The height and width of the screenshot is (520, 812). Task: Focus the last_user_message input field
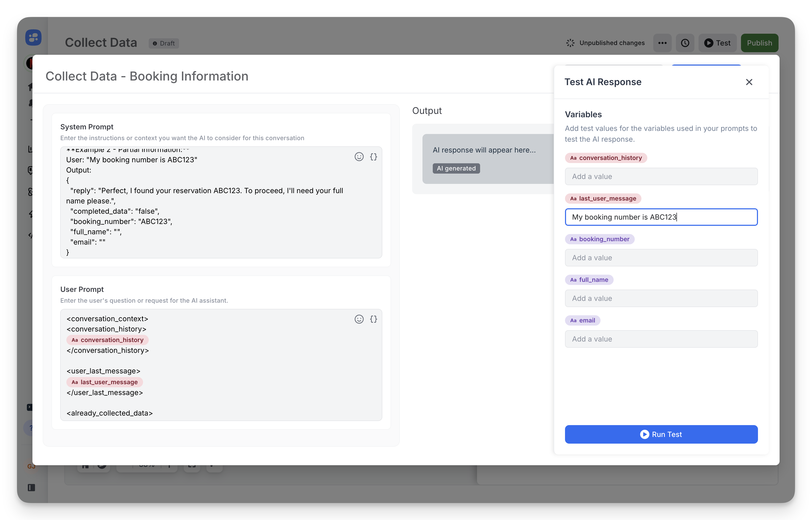[661, 217]
